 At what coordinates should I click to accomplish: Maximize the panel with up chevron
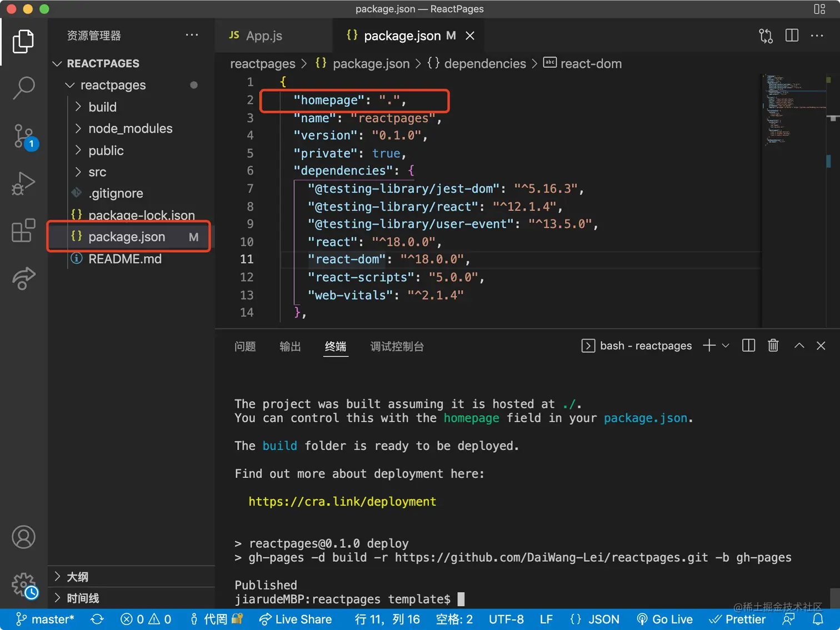click(x=799, y=346)
